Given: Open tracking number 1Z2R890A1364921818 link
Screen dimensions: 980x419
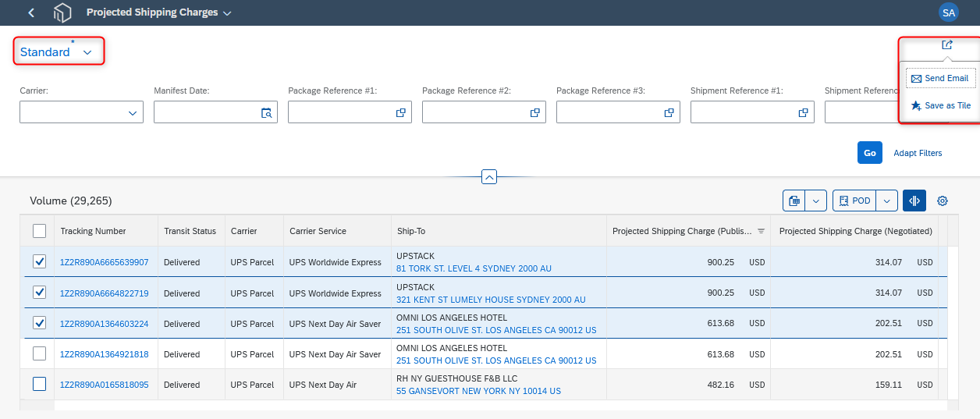Looking at the screenshot, I should coord(104,354).
